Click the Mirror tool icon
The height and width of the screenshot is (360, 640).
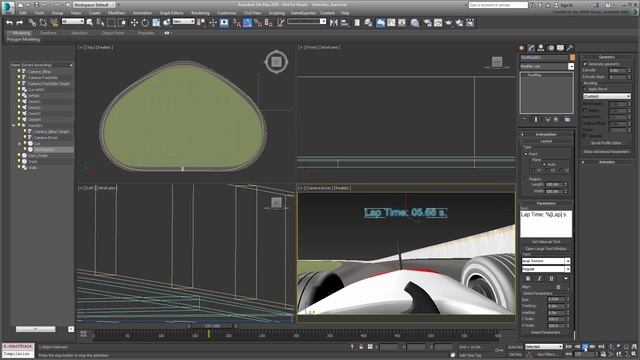point(334,23)
